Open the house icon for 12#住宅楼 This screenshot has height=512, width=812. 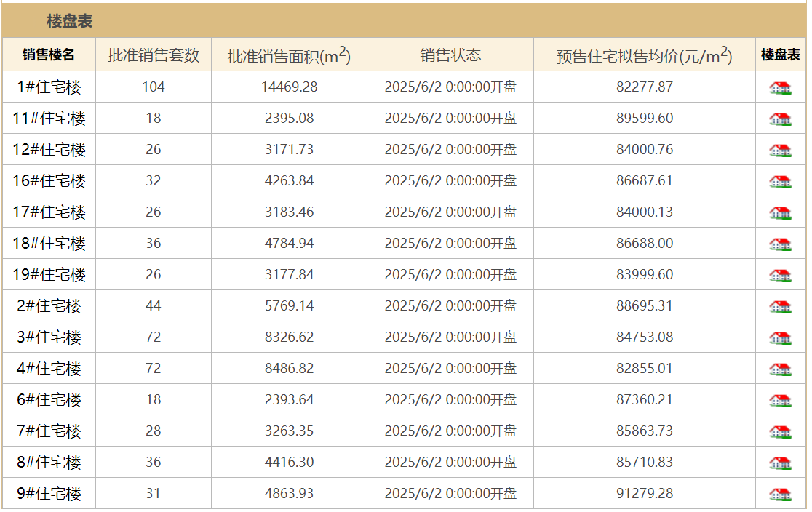click(x=780, y=150)
